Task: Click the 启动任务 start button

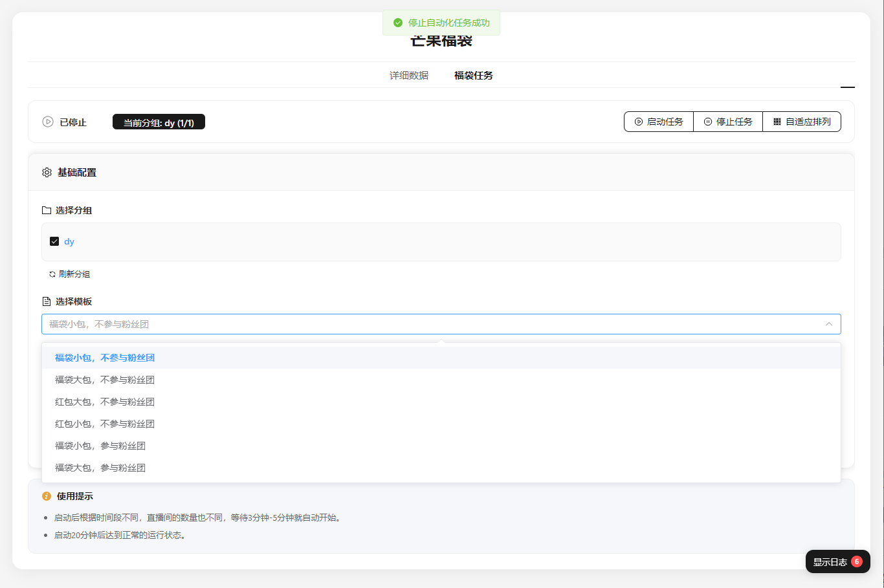Action: 658,122
